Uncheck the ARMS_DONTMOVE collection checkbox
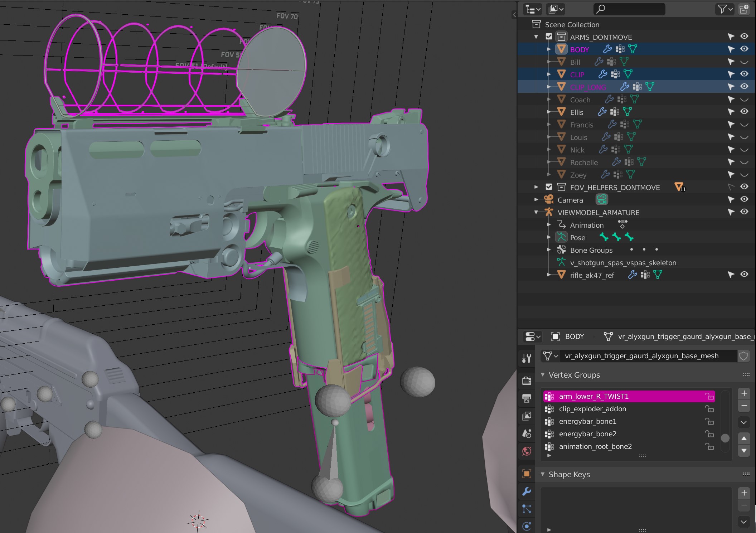756x533 pixels. 549,37
